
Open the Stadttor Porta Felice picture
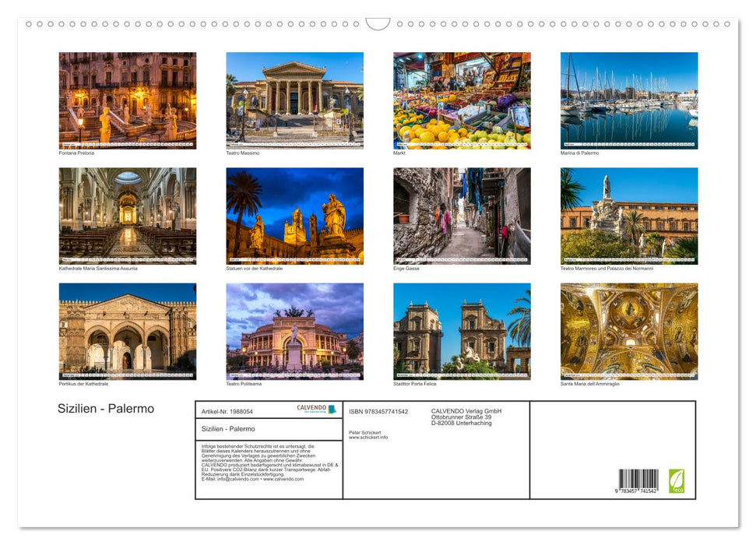click(x=462, y=331)
